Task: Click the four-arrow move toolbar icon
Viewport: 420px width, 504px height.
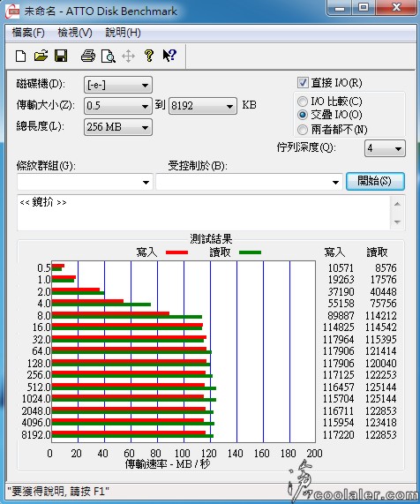Action: point(128,56)
